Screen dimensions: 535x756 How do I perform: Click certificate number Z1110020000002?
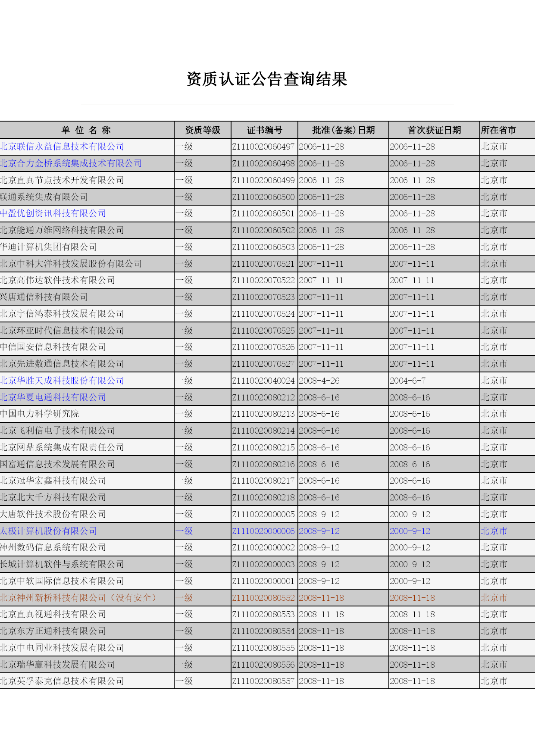(x=263, y=547)
